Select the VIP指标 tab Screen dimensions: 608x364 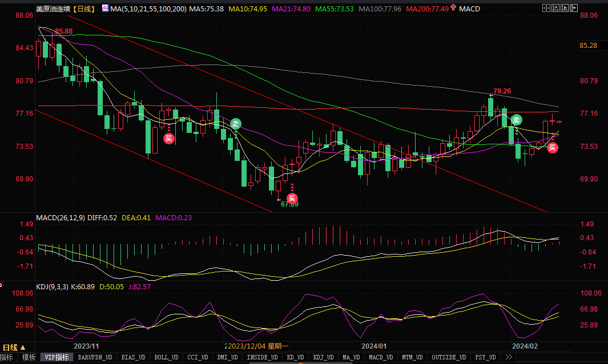click(57, 358)
